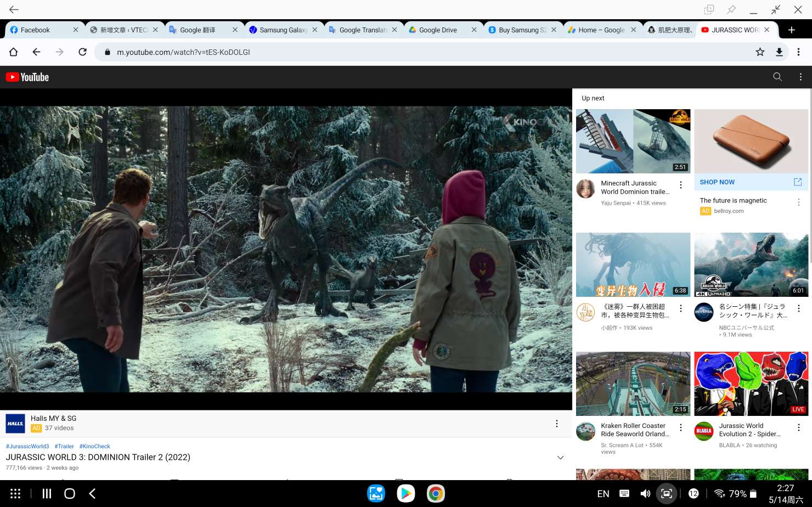
Task: Visit the Halls MY & SG advertiser
Action: click(x=53, y=418)
